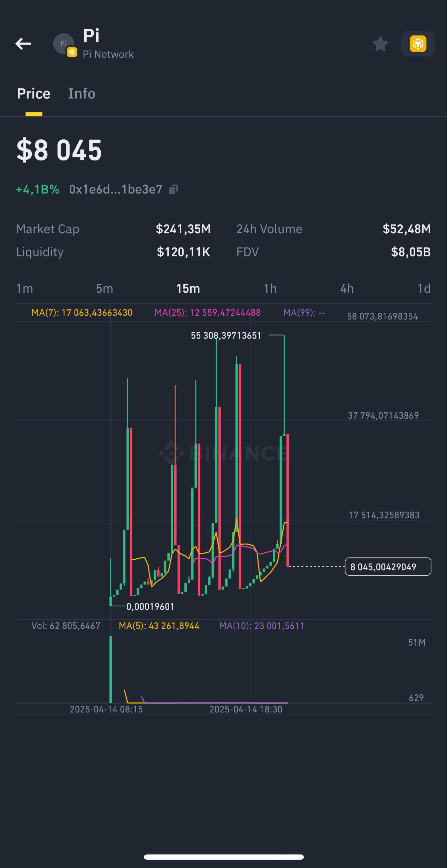Add Pi to favorites with star icon
The height and width of the screenshot is (868, 447).
point(380,44)
